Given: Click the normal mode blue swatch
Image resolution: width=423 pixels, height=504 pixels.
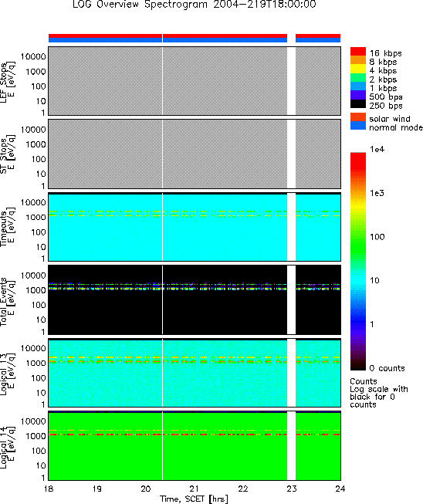Looking at the screenshot, I should click(357, 126).
